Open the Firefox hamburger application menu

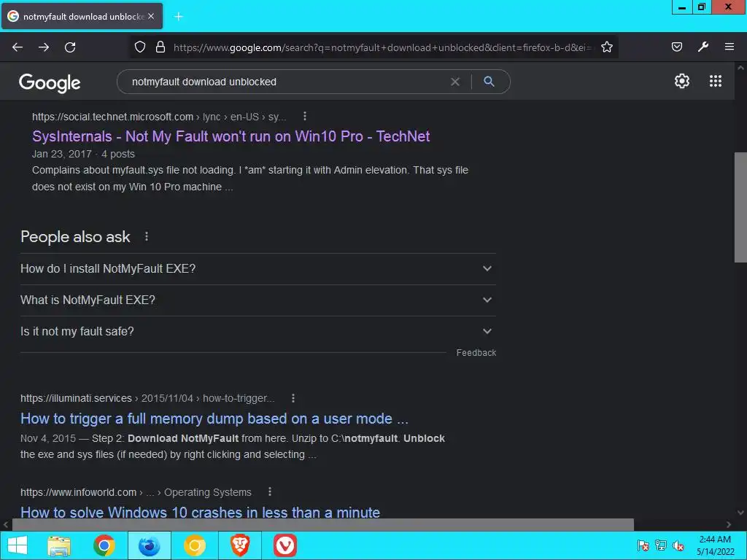[729, 47]
